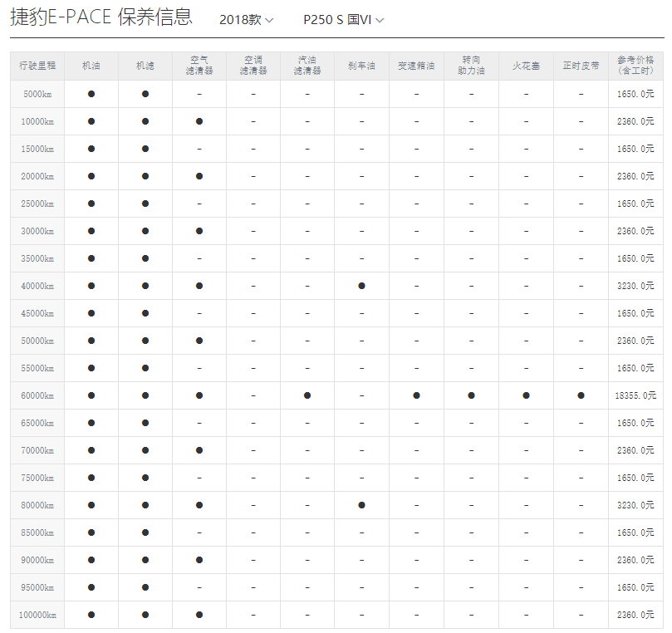
Task: Click the 汽油滤清器 column header
Action: click(x=307, y=66)
